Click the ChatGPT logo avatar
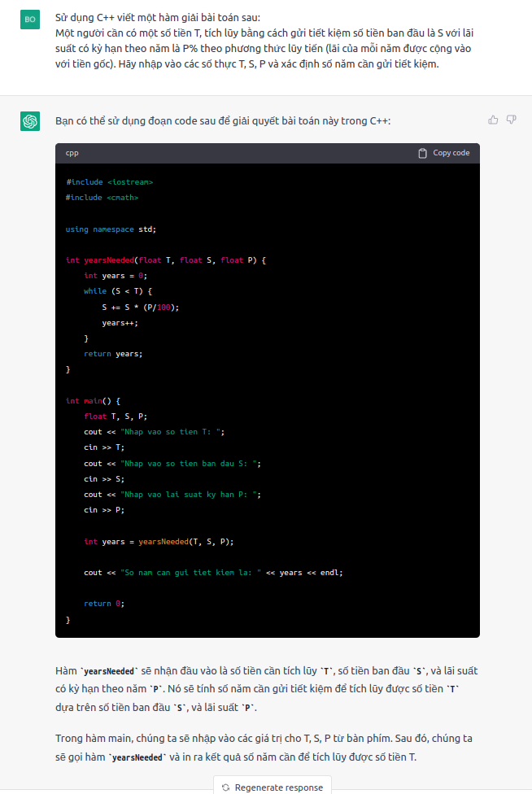Image resolution: width=532 pixels, height=794 pixels. 30,121
